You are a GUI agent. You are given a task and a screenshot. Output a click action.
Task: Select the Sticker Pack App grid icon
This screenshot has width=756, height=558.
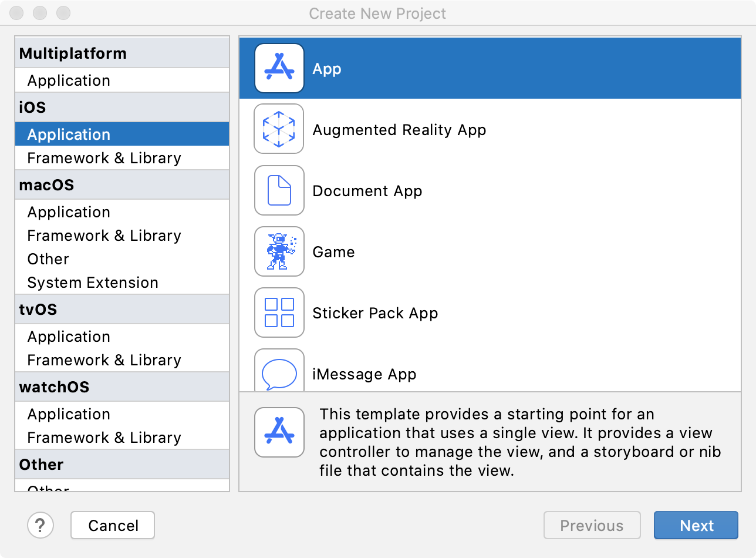point(279,312)
